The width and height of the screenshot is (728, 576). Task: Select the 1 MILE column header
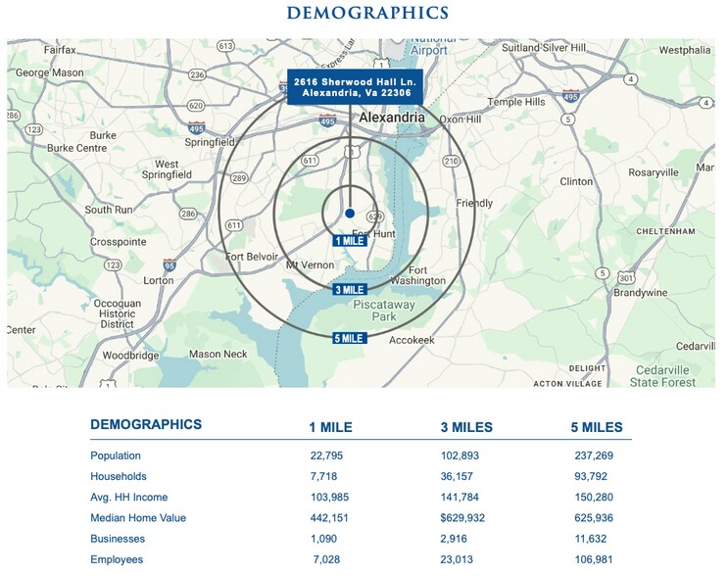pyautogui.click(x=330, y=427)
